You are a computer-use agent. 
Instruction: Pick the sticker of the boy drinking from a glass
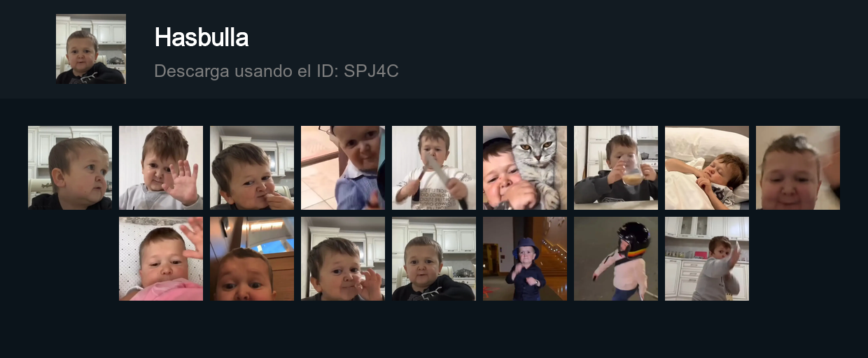[616, 168]
